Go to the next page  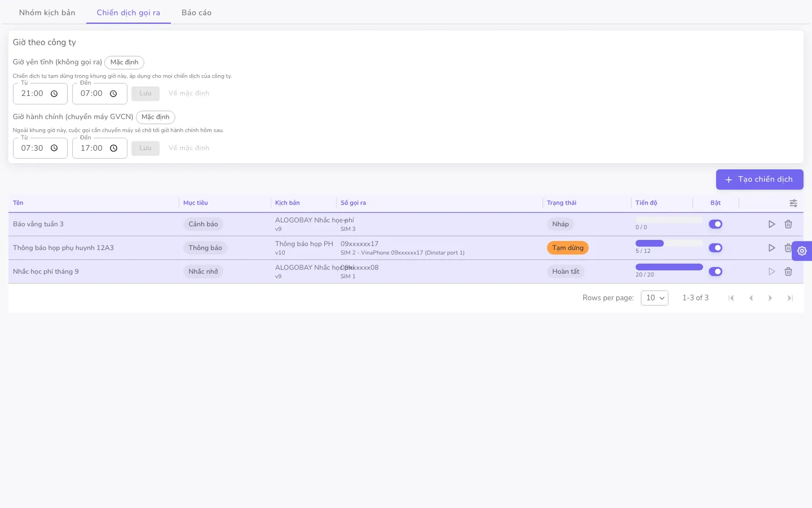pos(770,298)
